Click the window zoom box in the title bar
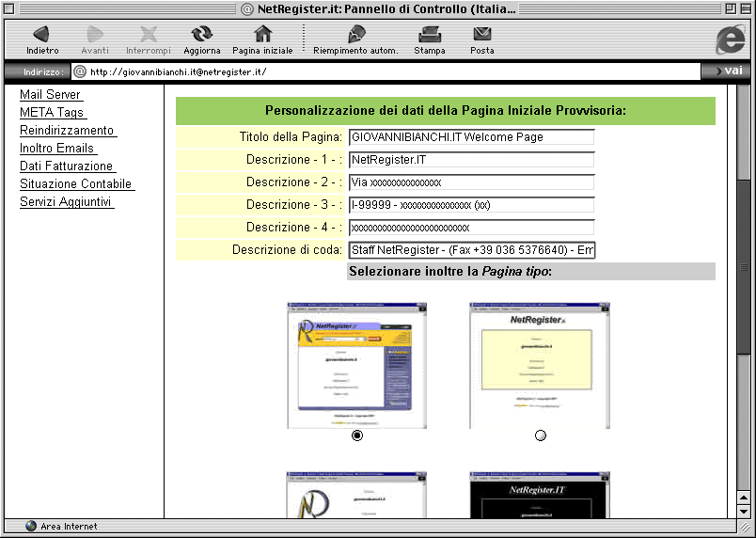Image resolution: width=756 pixels, height=538 pixels. [x=731, y=8]
